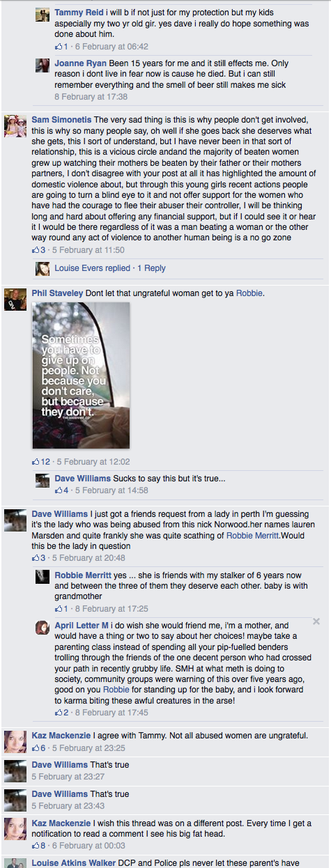Screen dimensions: 331x868
Task: Hide April Letter M comment with X
Action: 316,621
